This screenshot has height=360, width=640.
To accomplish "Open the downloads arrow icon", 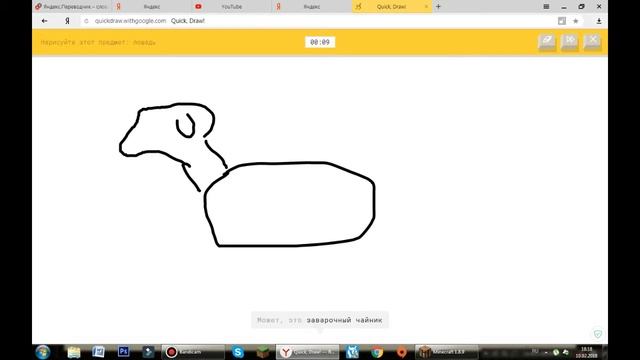I will coord(599,21).
